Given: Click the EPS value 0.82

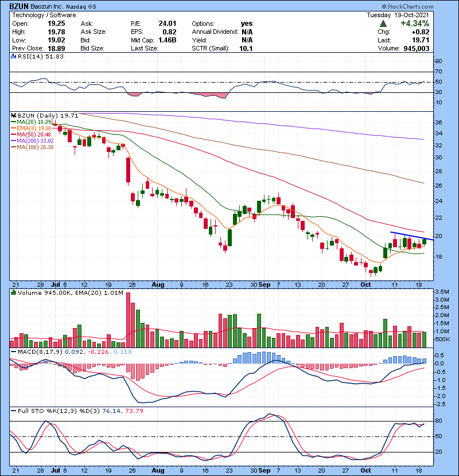Looking at the screenshot, I should 169,32.
